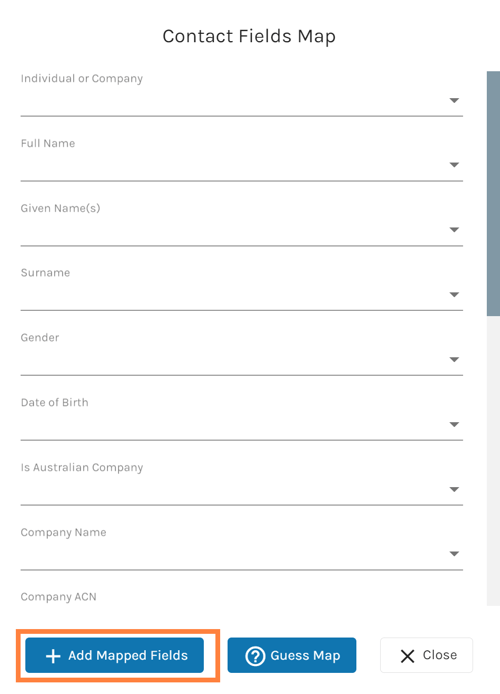Click the Full Name field input area
Screen dimensions: 500x694
242,166
